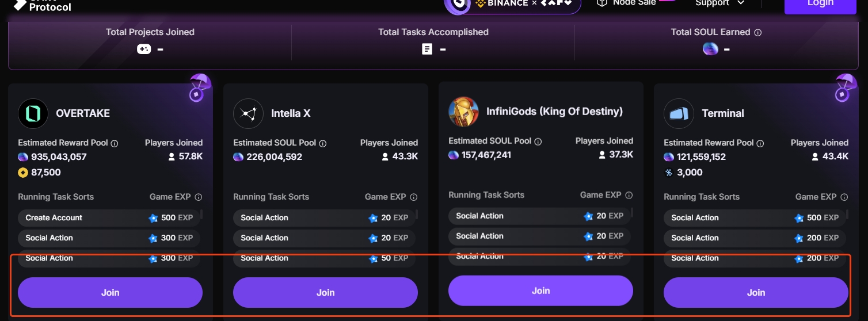Image resolution: width=868 pixels, height=321 pixels.
Task: Click info icon next to Total SOUL Earned
Action: (758, 33)
